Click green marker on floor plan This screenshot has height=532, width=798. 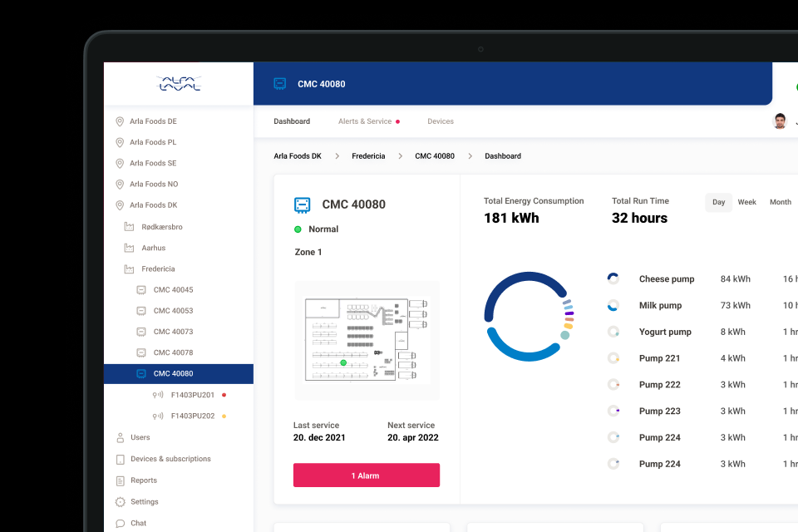(x=343, y=362)
